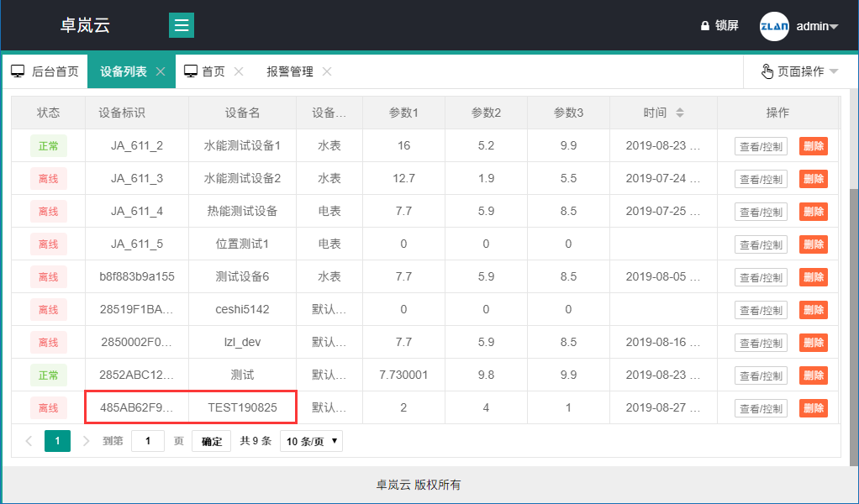Screen dimensions: 859x504
Task: Click the monitor icon on 首页 tab
Action: point(191,71)
